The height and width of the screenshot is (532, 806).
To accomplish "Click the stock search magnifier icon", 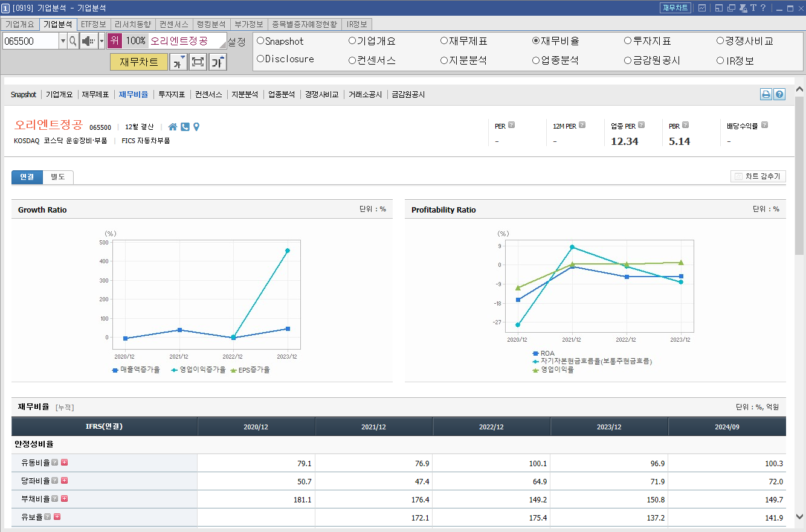I will (73, 41).
